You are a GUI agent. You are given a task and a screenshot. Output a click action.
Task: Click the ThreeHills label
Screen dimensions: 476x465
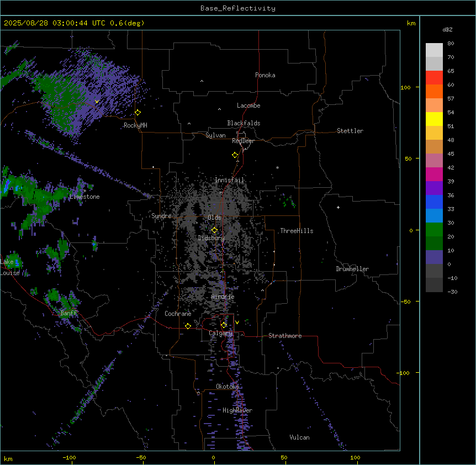click(297, 231)
